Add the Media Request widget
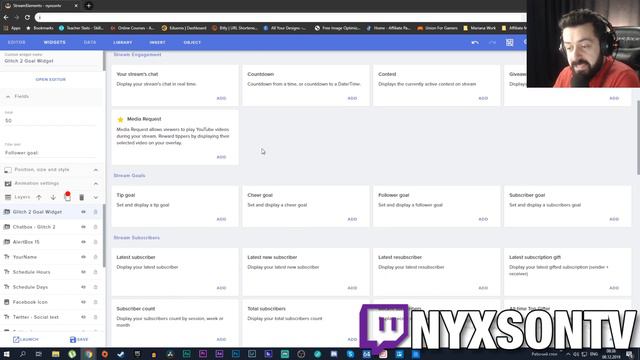 (221, 157)
